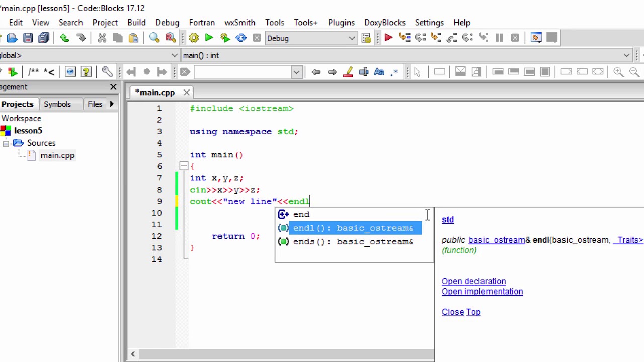Click the Step out debug icon
The width and height of the screenshot is (644, 362).
tap(452, 38)
